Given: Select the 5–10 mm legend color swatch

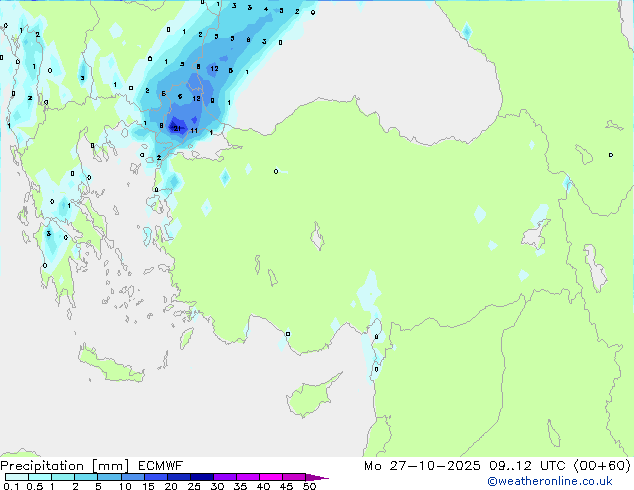Looking at the screenshot, I should point(109,477).
